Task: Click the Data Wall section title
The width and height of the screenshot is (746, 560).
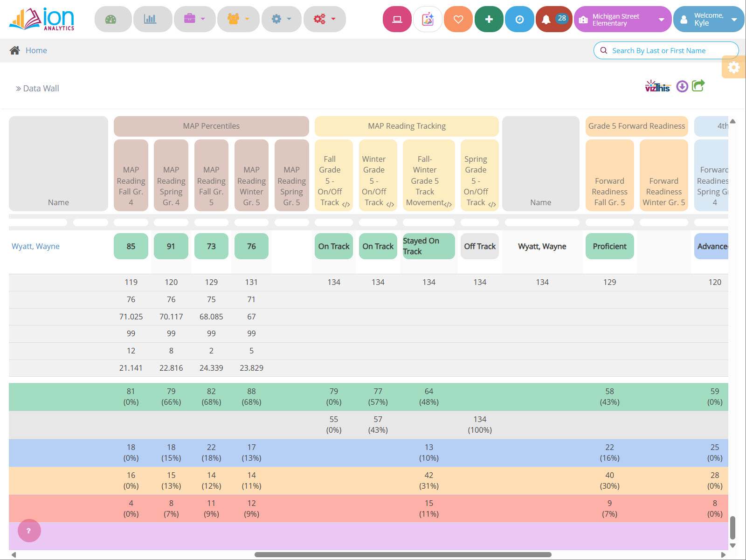Action: (41, 88)
